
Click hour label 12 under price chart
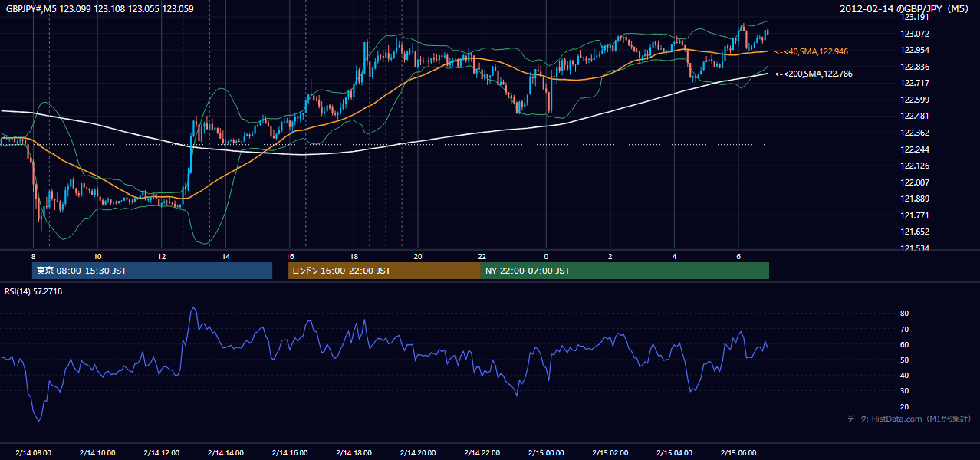(x=162, y=256)
